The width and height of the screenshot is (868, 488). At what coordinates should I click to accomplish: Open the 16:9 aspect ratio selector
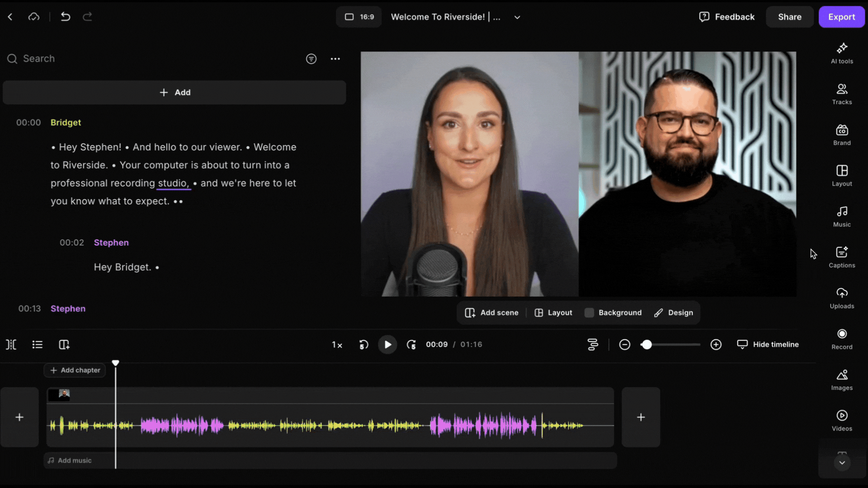pyautogui.click(x=359, y=17)
